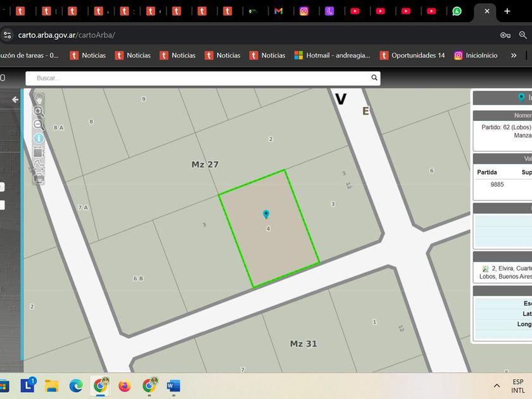The width and height of the screenshot is (532, 399).
Task: Click the zoom out magnifier tool
Action: [38, 125]
